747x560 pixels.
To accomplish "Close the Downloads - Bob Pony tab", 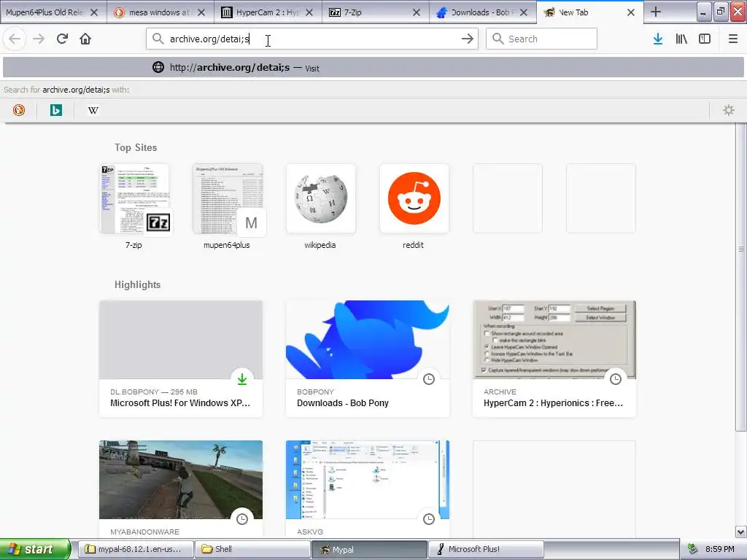I will 524,12.
